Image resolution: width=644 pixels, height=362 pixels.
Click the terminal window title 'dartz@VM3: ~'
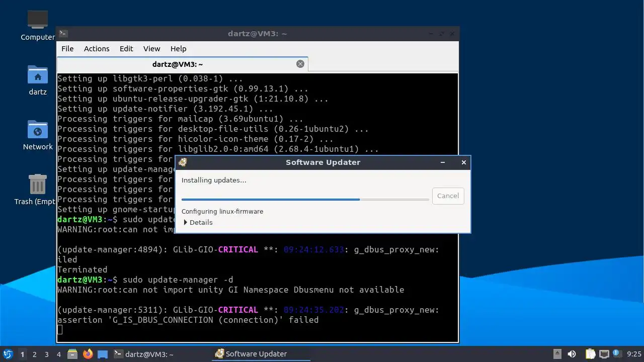coord(257,34)
